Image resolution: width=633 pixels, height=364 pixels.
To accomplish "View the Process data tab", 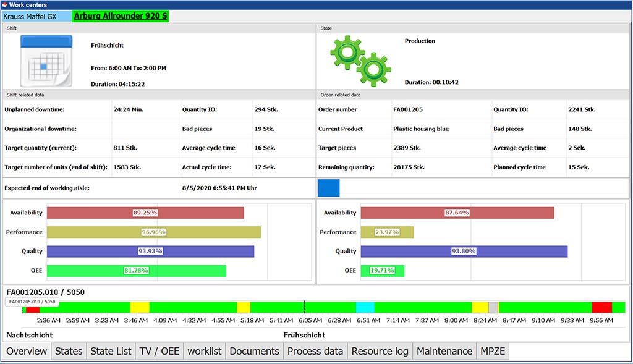I will pos(315,351).
